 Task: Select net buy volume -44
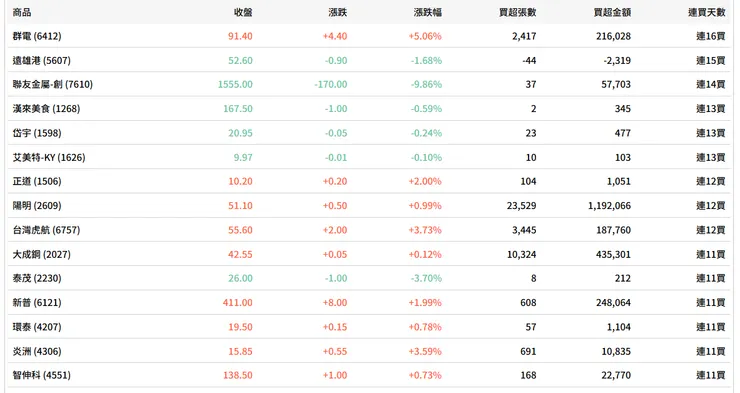[x=530, y=60]
